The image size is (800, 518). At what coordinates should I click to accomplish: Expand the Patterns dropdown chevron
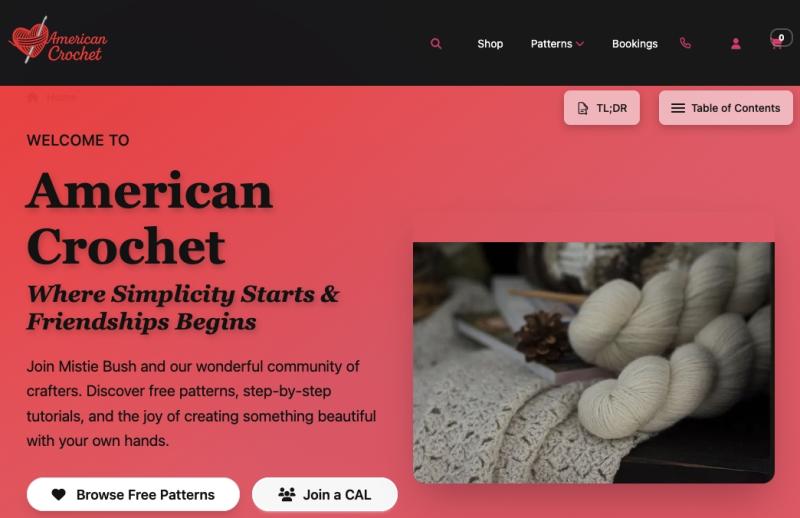(580, 44)
